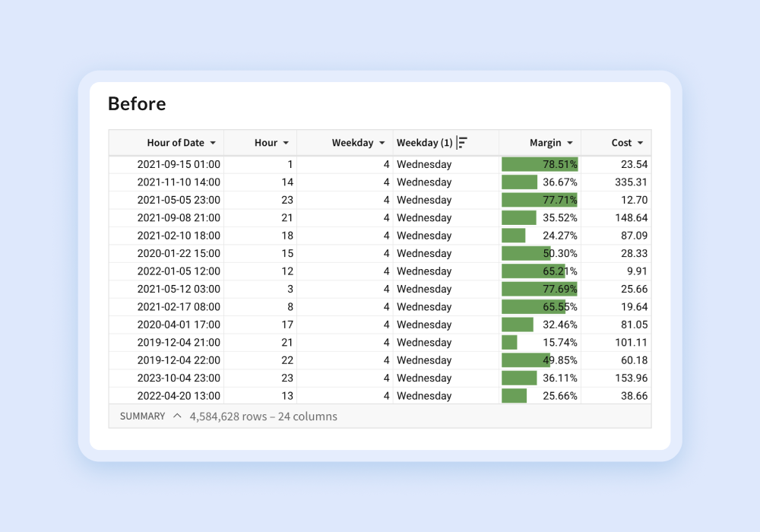This screenshot has width=760, height=532.
Task: Open the Hour of Date column dropdown
Action: [x=212, y=143]
